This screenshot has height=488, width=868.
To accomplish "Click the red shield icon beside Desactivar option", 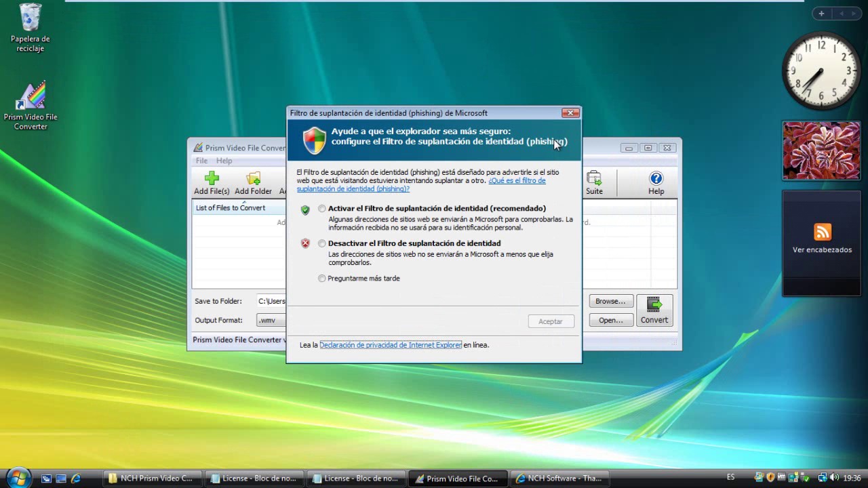I will coord(305,243).
